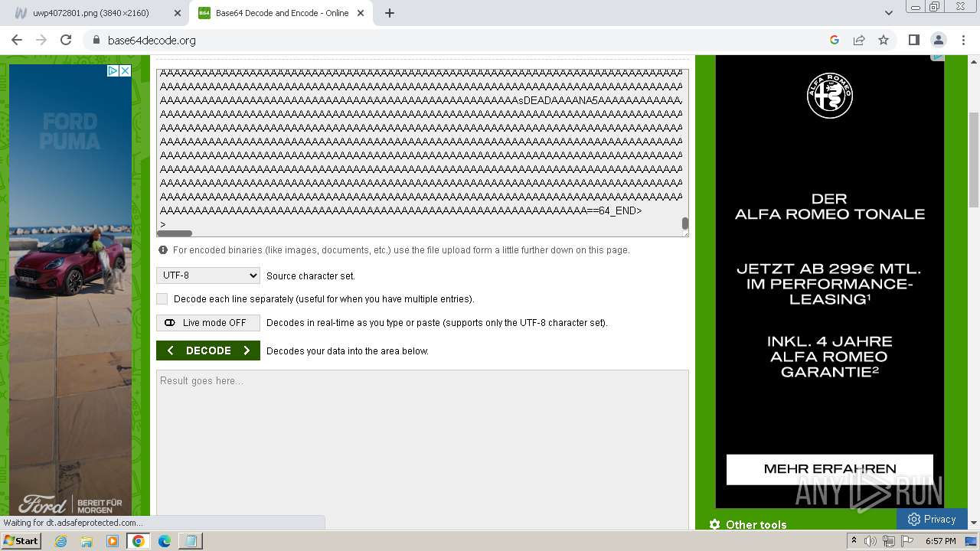The width and height of the screenshot is (980, 551).
Task: Open the browser side panel
Action: tap(913, 40)
